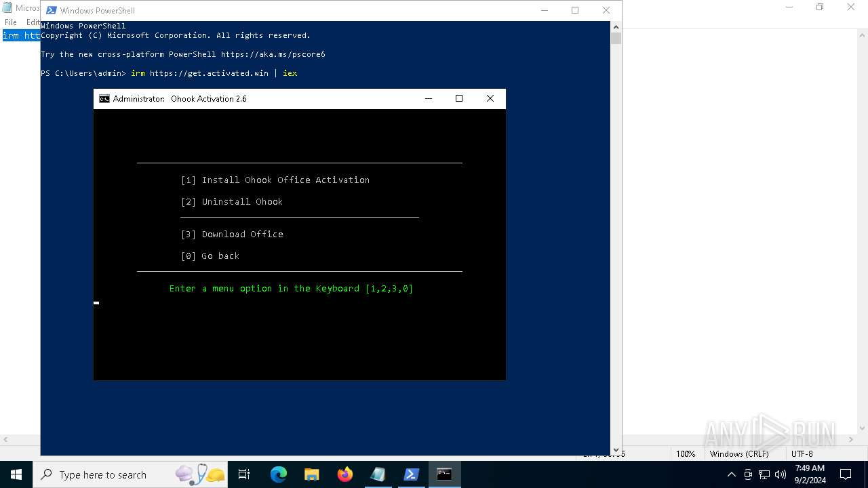Image resolution: width=868 pixels, height=488 pixels.
Task: Open the notification center icon
Action: 846,474
